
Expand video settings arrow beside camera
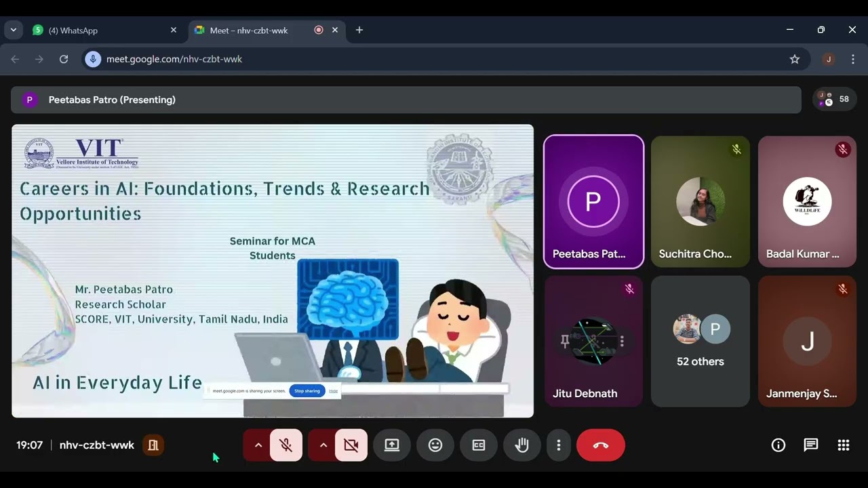coord(323,445)
